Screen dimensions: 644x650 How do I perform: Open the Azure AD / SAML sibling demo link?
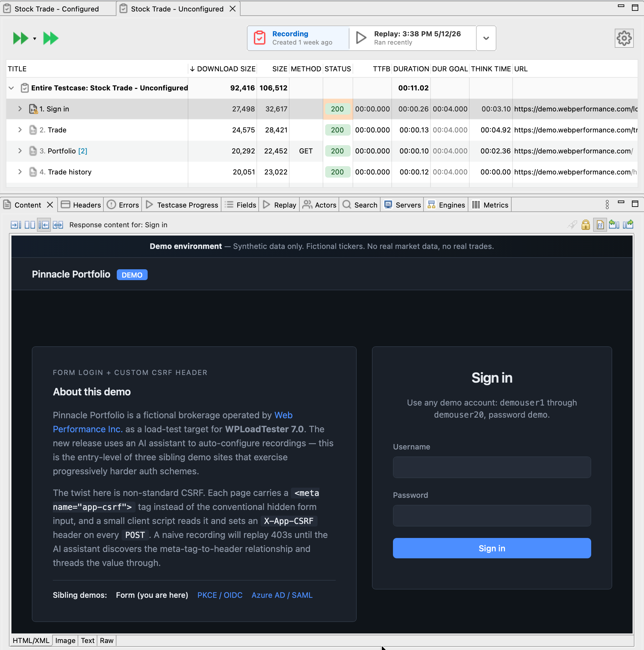[282, 595]
